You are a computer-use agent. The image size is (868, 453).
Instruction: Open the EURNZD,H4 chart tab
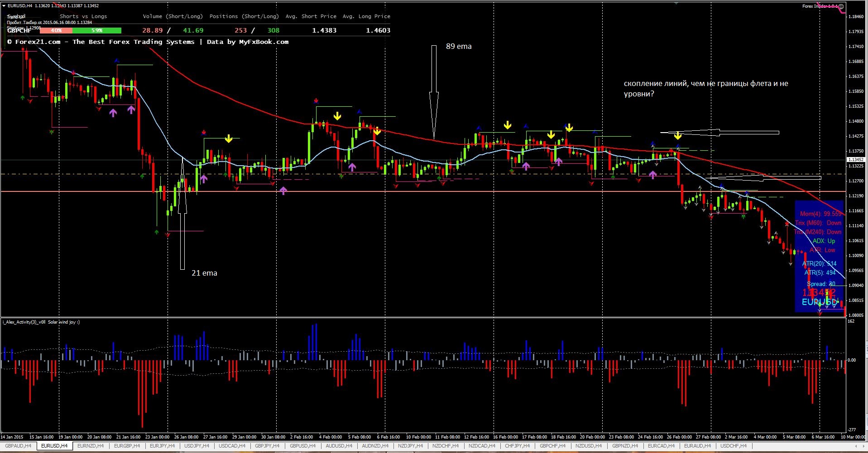point(91,446)
